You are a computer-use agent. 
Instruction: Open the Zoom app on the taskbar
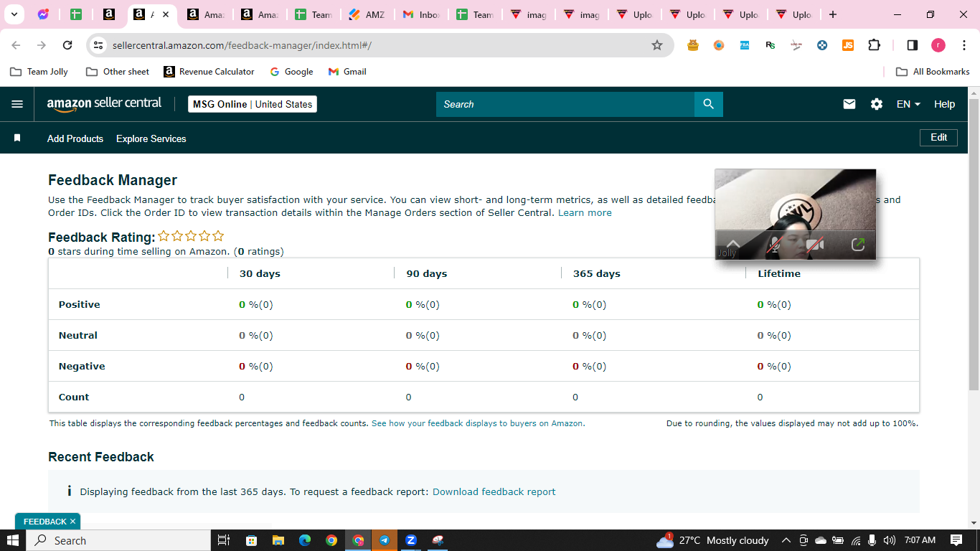[x=411, y=540]
